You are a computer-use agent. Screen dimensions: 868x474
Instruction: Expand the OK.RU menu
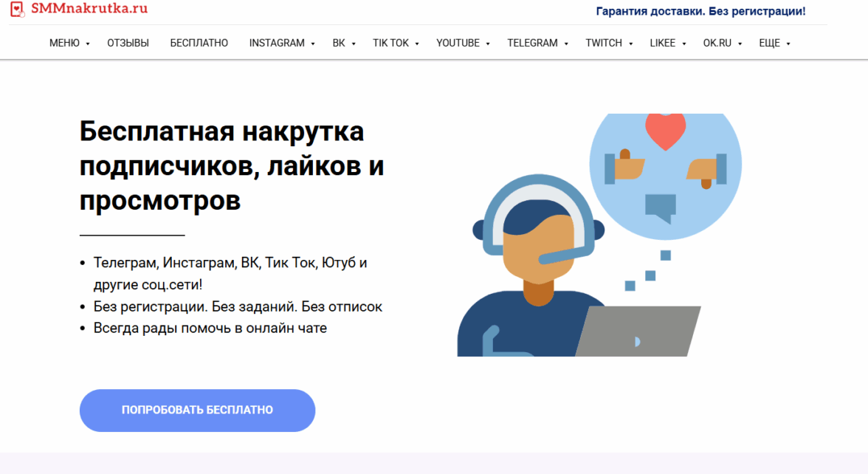(x=723, y=43)
